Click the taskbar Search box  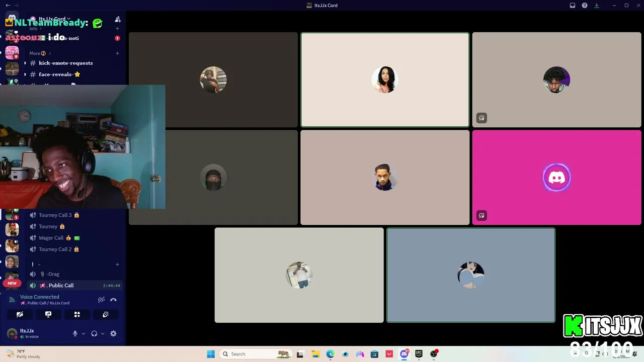click(x=256, y=354)
